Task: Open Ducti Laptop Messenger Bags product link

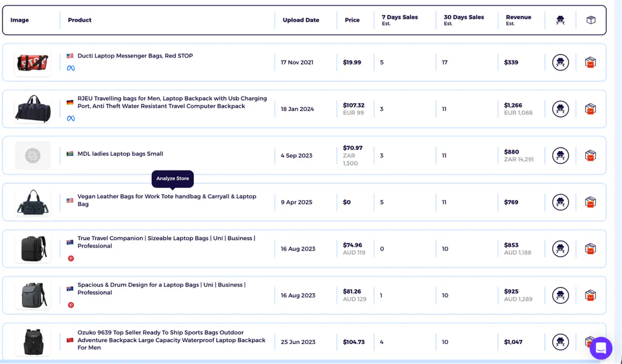Action: point(135,56)
